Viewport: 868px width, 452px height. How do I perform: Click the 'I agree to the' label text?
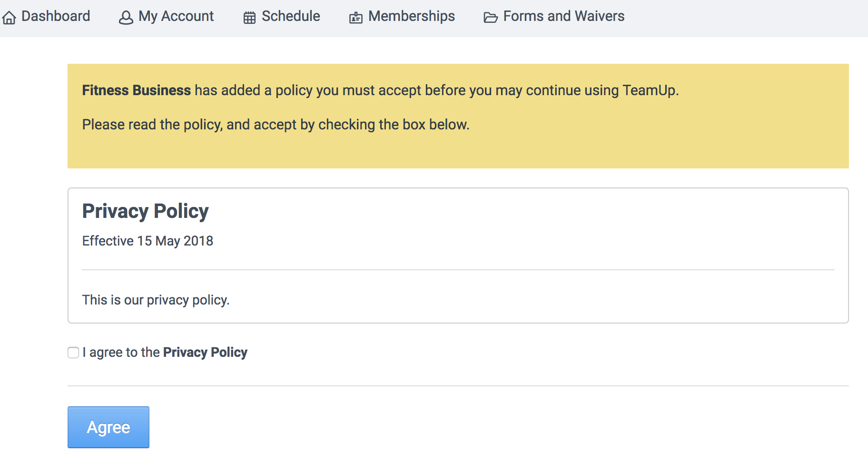click(x=121, y=353)
